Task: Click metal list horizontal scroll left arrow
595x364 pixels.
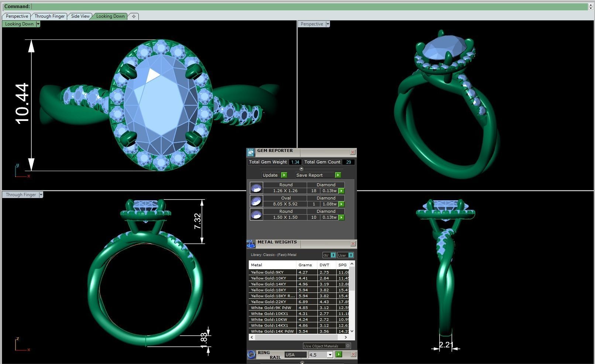Action: click(252, 337)
